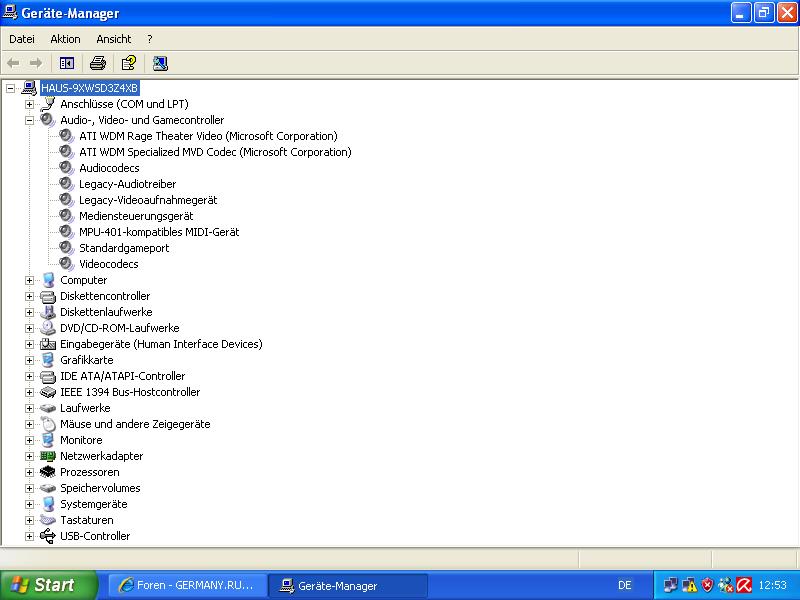
Task: Click the Grafikkarte display icon
Action: [x=48, y=360]
